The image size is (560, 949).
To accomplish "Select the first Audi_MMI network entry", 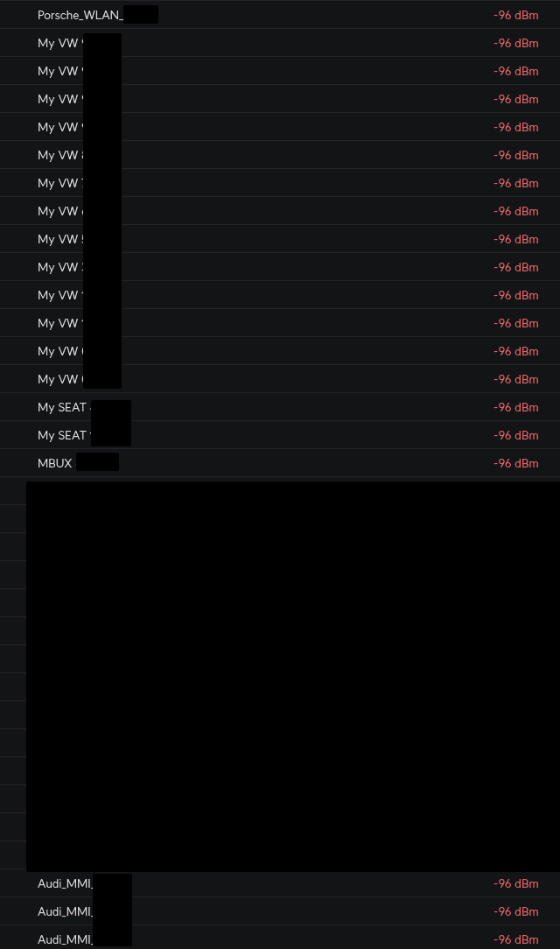I will tap(65, 883).
